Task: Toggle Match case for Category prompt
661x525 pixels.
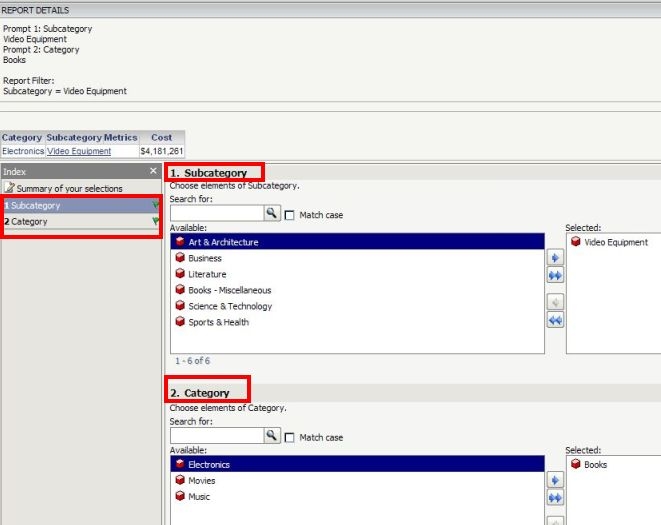Action: 290,438
